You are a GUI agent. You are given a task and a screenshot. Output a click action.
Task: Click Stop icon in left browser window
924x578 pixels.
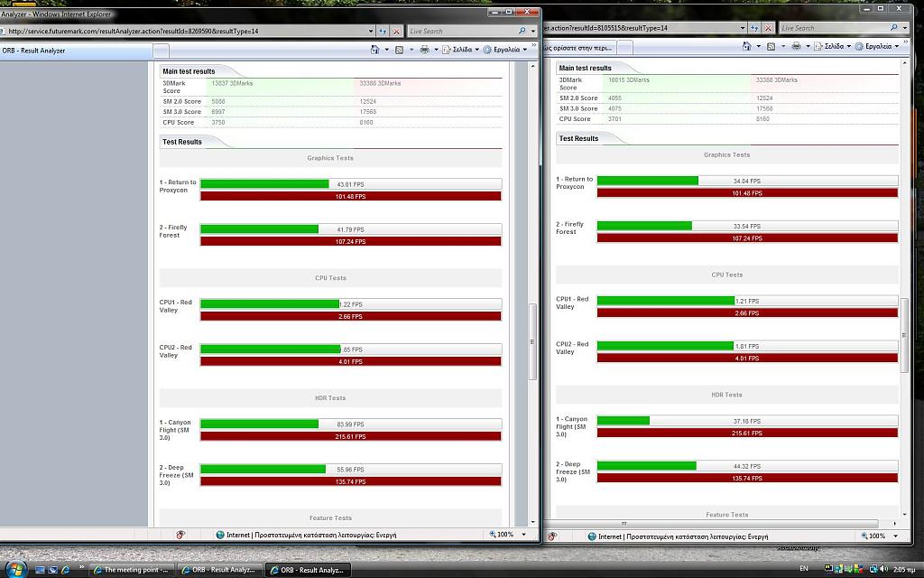click(x=397, y=32)
